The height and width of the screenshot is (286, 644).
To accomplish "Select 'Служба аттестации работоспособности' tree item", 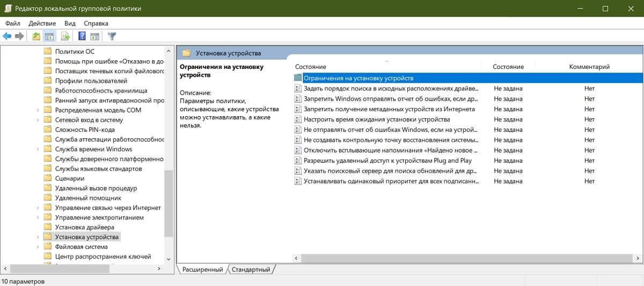I will (x=109, y=139).
